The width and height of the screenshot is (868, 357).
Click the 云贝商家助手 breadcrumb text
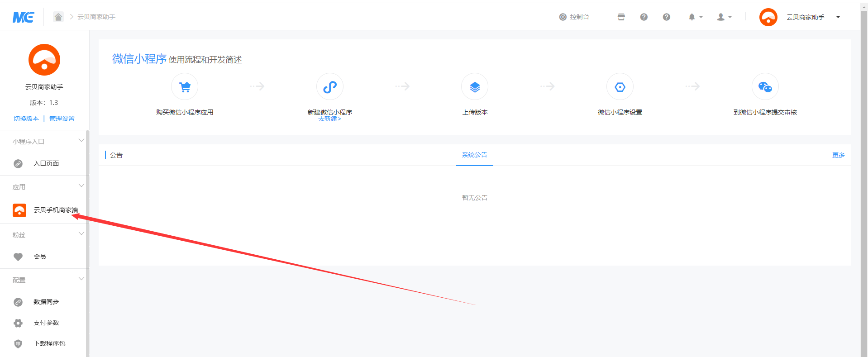pyautogui.click(x=96, y=17)
